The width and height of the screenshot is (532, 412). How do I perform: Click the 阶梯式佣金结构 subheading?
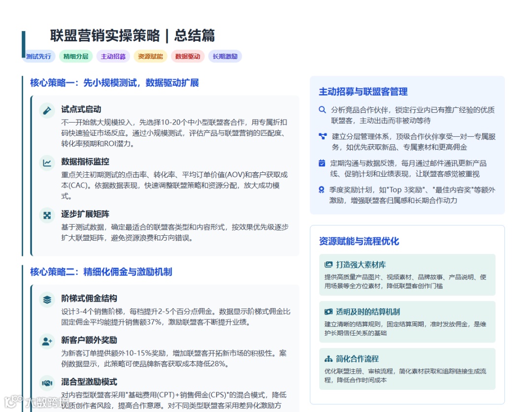pyautogui.click(x=89, y=298)
